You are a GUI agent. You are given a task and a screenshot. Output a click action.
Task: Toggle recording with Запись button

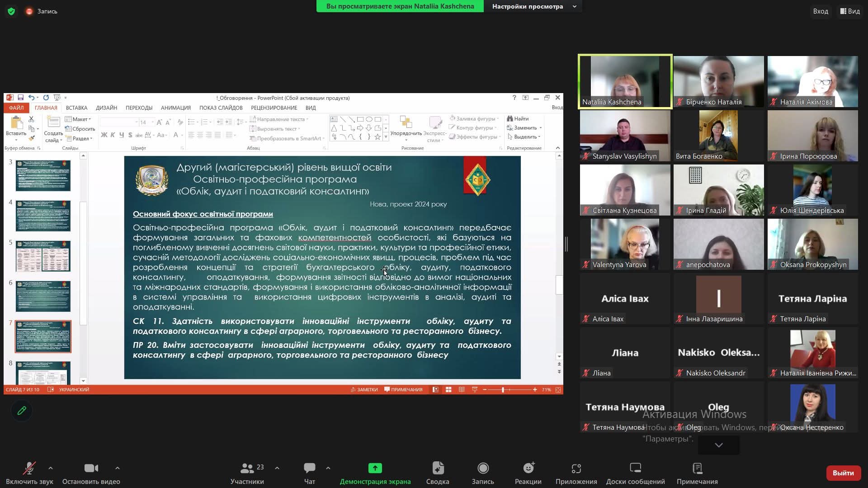pos(483,468)
